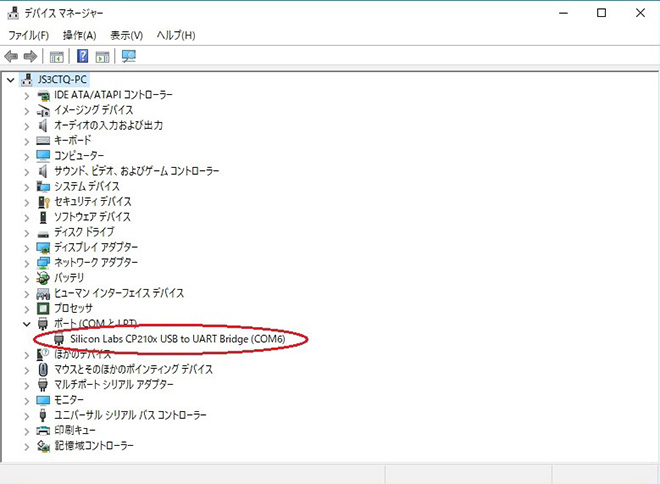Select the プロセッサ label
Screen dimensions: 660x484
pos(73,308)
